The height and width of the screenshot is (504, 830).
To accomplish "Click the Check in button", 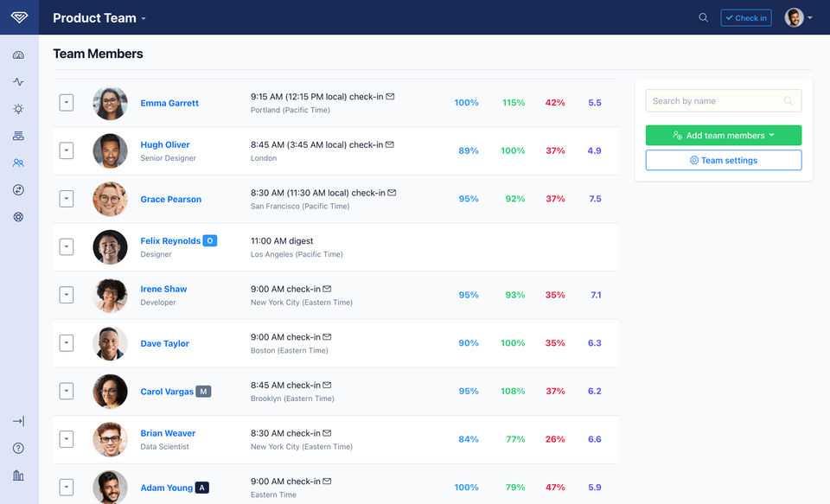I will click(746, 17).
